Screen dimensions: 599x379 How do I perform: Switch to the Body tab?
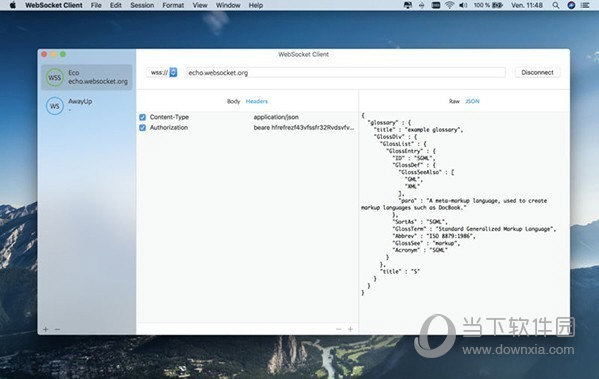coord(233,101)
